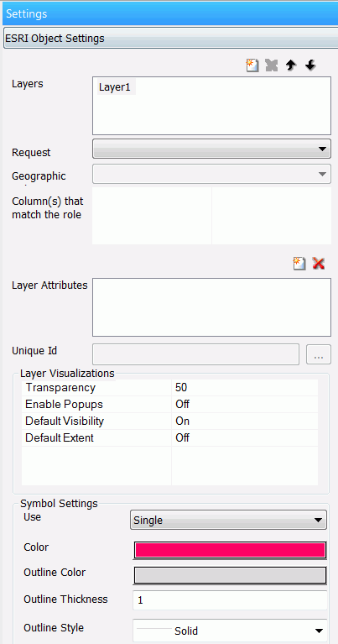Image resolution: width=338 pixels, height=644 pixels.
Task: Remove the layer attribute with the red X
Action: tap(319, 264)
